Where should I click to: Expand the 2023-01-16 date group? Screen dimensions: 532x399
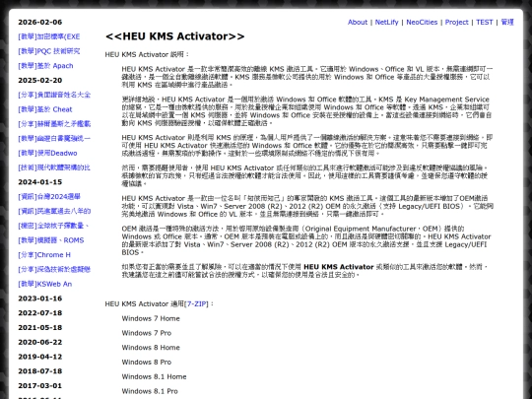[x=40, y=299]
